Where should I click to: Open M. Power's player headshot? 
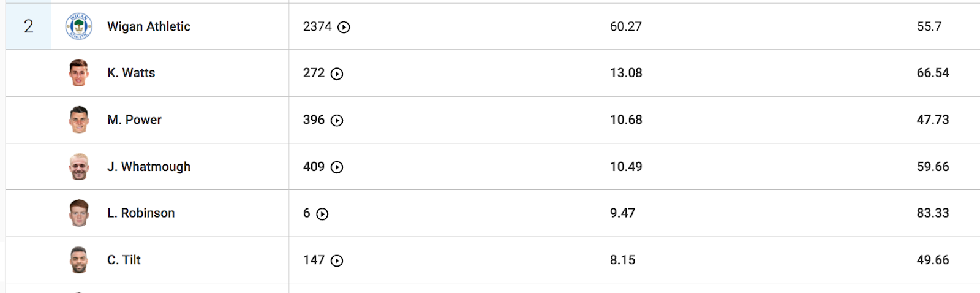point(79,120)
